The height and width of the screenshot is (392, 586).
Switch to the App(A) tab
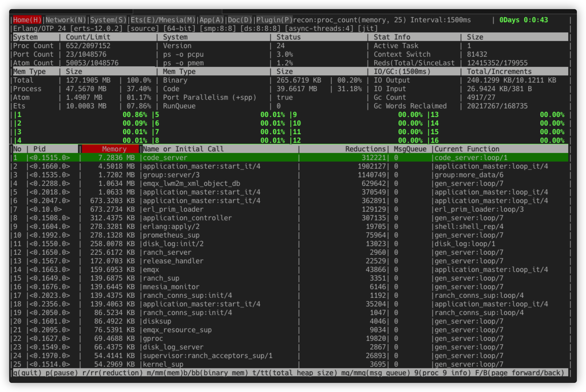tap(211, 20)
